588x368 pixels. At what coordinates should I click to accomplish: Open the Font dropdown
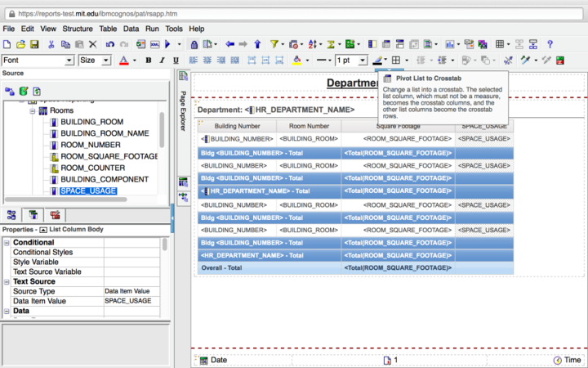69,61
